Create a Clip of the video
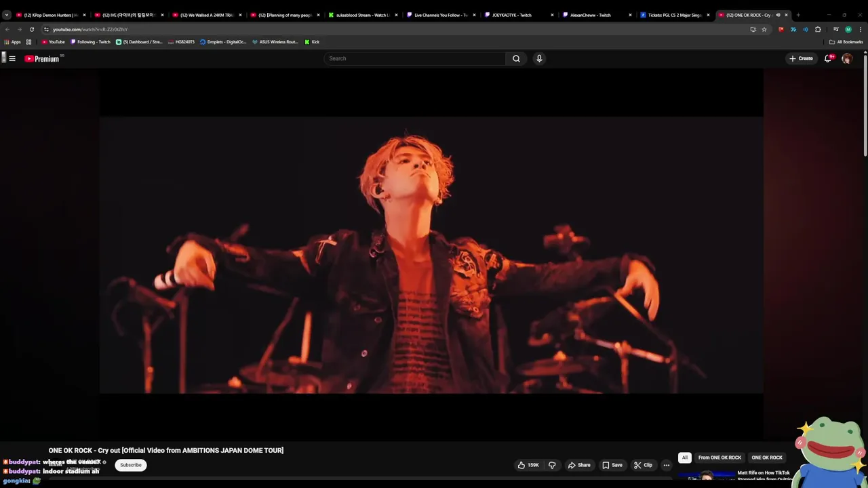This screenshot has height=488, width=868. [x=643, y=465]
